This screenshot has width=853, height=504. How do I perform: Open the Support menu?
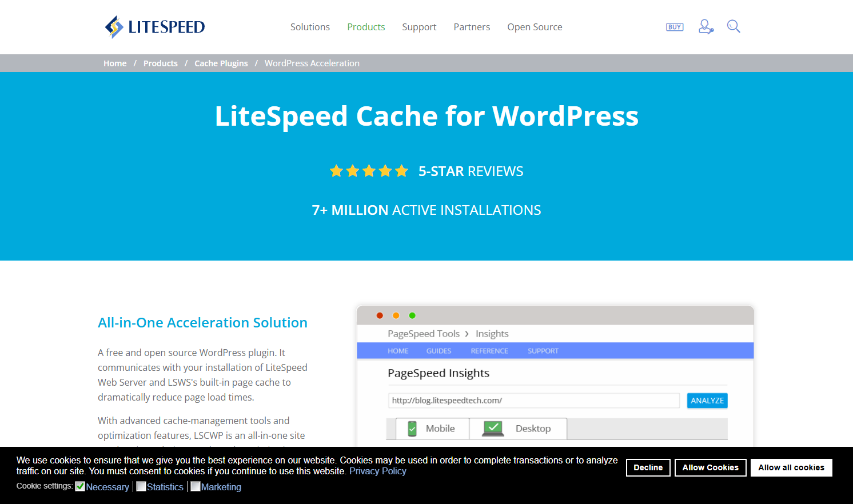point(419,27)
